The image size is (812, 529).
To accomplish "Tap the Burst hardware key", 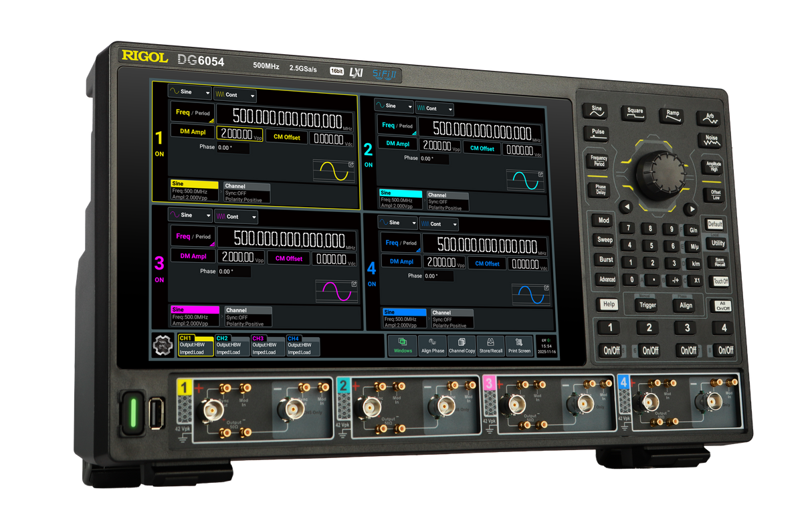I will 606,259.
